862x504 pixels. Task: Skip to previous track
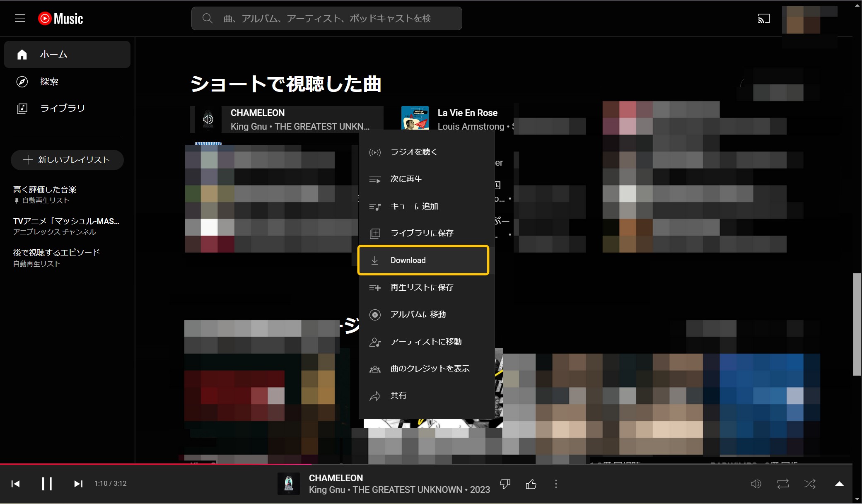pos(16,484)
